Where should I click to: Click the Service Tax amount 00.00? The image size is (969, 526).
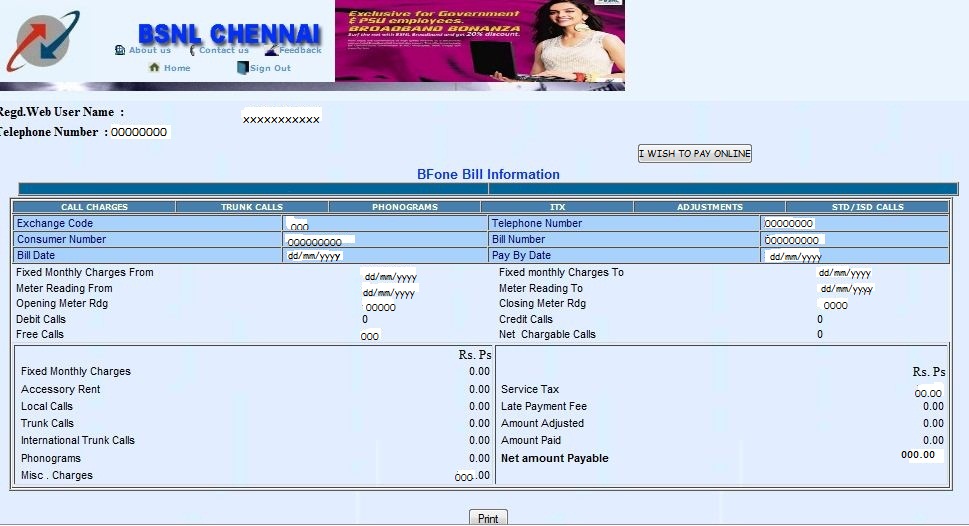tap(928, 393)
